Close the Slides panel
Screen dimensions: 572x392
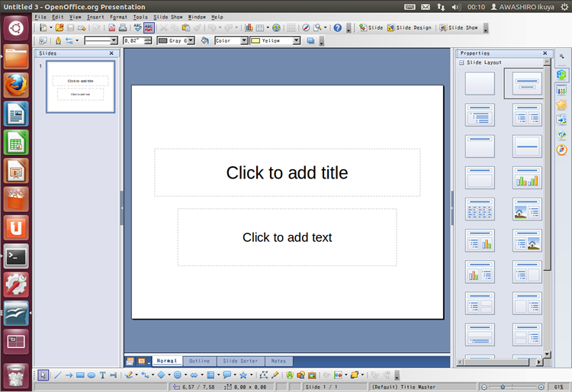coord(111,53)
